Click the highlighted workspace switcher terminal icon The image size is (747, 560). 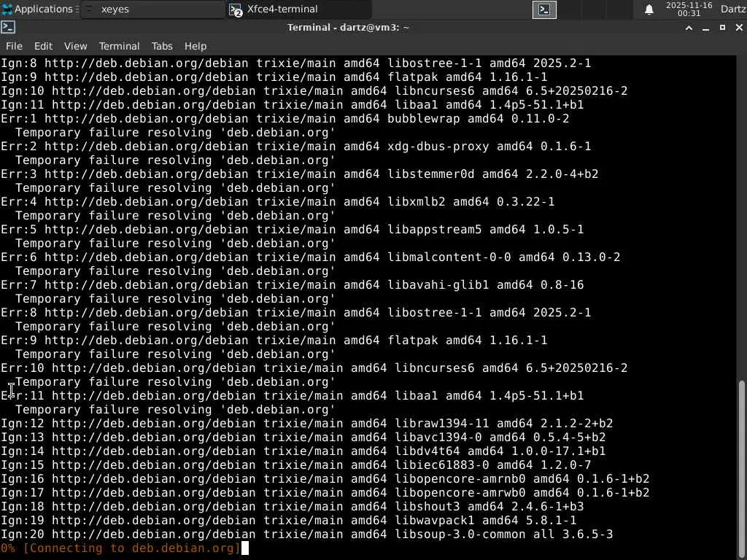point(544,9)
